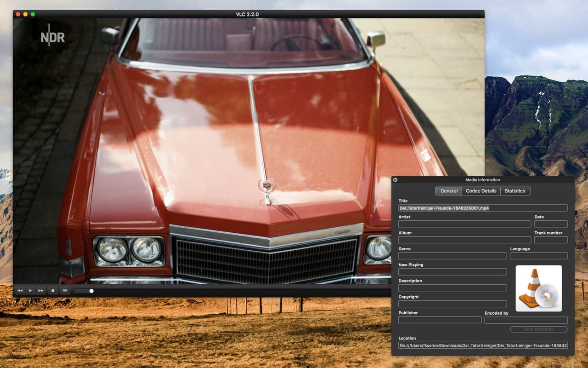Screen dimensions: 588x368
Task: Stop the current playback
Action: tap(52, 290)
